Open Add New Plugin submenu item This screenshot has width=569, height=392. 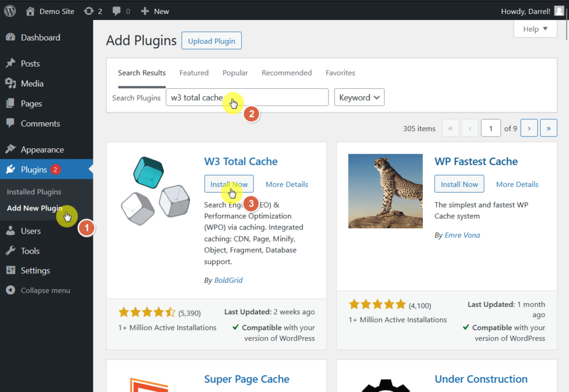click(x=34, y=208)
